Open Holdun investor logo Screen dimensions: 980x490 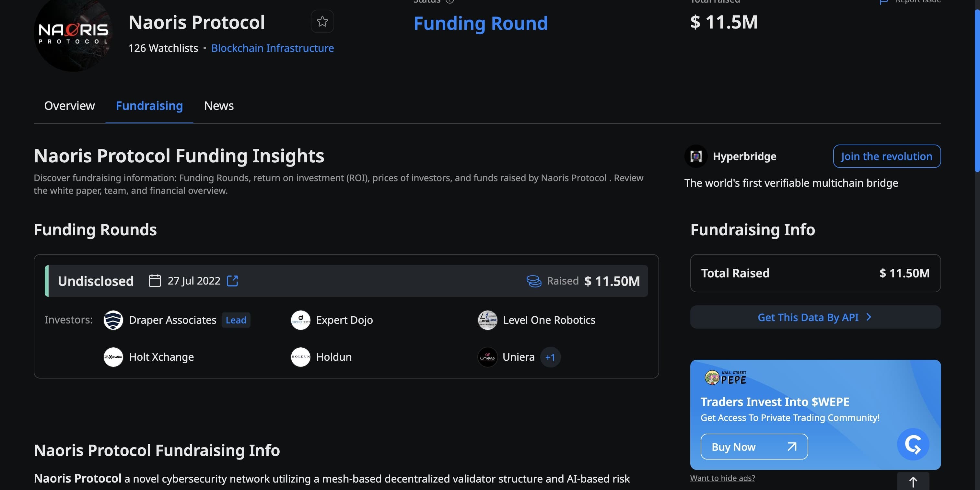(x=300, y=357)
